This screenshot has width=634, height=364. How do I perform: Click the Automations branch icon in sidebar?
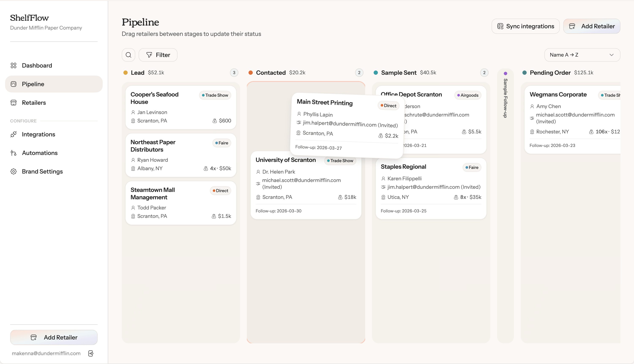[14, 153]
